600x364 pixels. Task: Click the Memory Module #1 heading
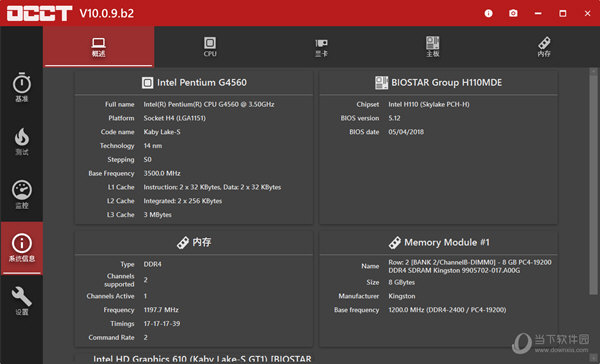(x=447, y=242)
